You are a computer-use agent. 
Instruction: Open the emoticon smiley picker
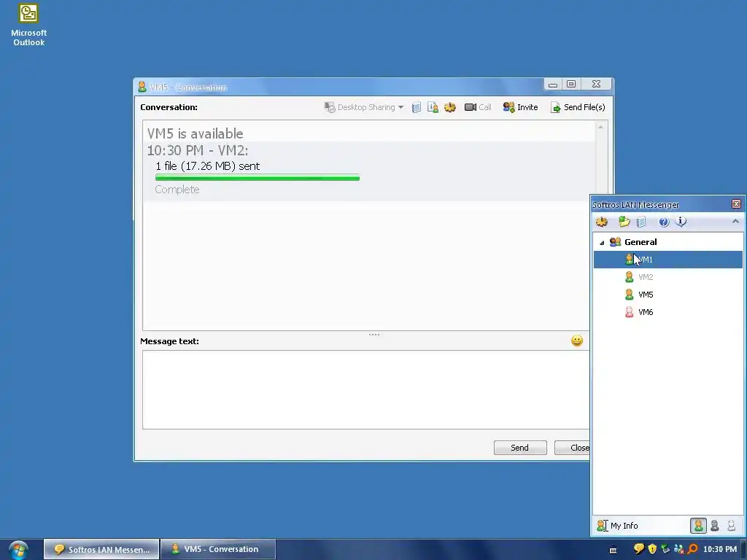[577, 341]
